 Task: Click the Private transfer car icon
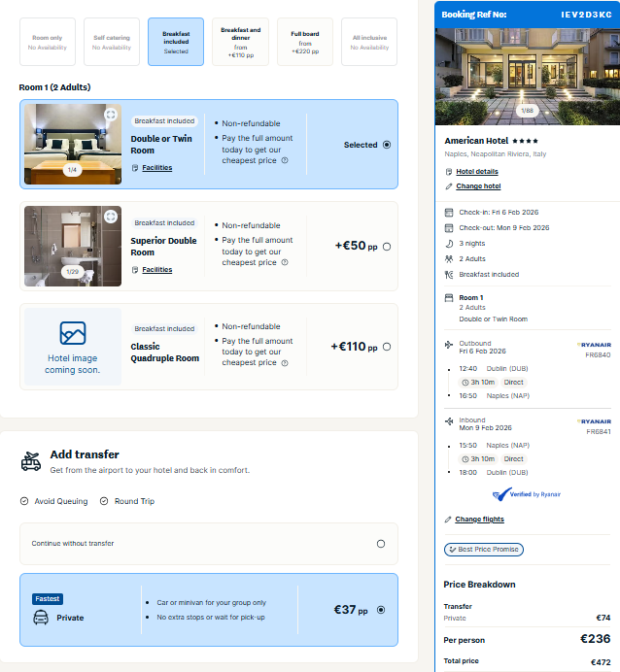[x=41, y=618]
